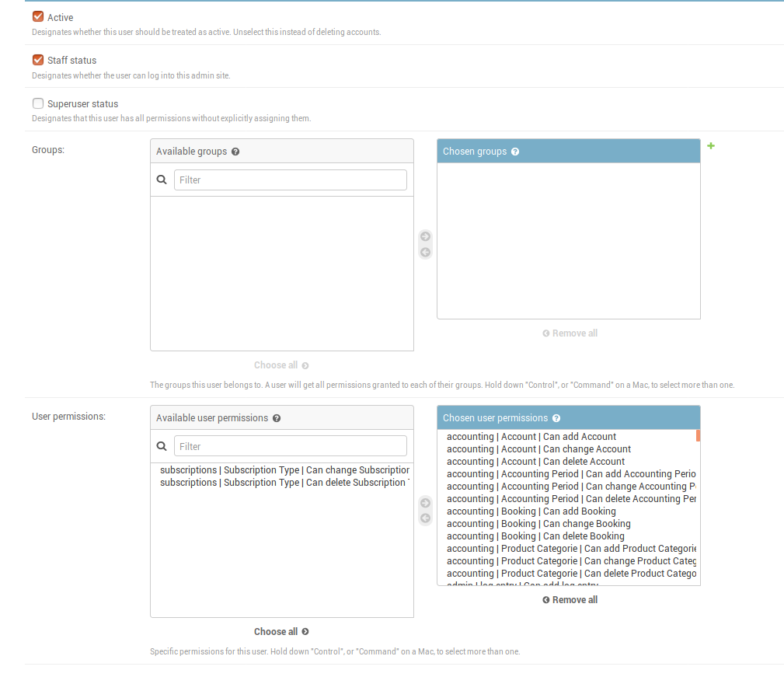The image size is (784, 677).
Task: Click the Available groups filter field
Action: 291,180
